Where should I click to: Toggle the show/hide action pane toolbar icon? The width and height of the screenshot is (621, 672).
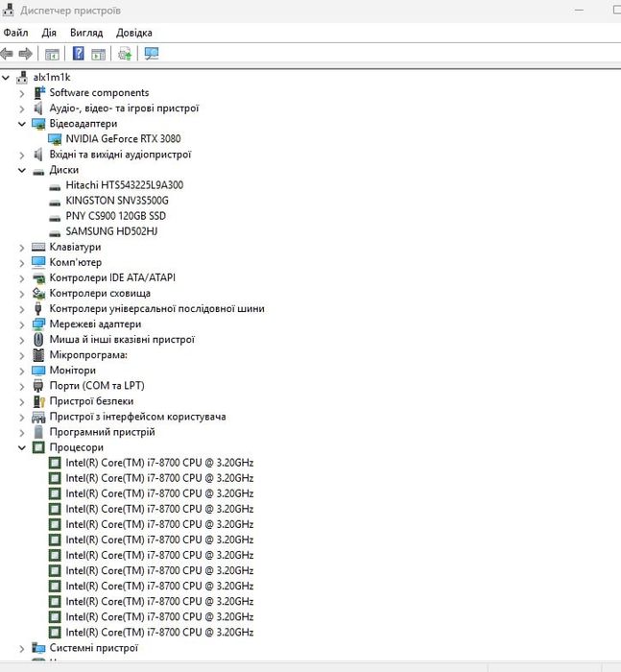click(x=99, y=54)
